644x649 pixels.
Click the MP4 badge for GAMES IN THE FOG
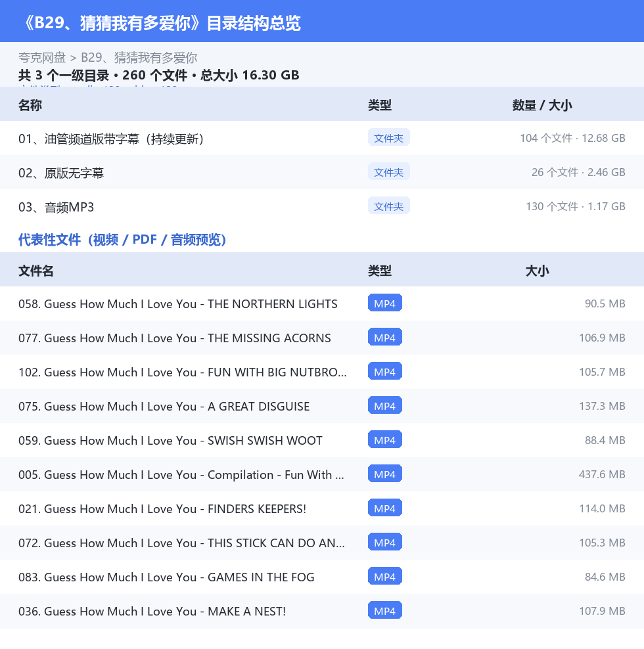384,576
